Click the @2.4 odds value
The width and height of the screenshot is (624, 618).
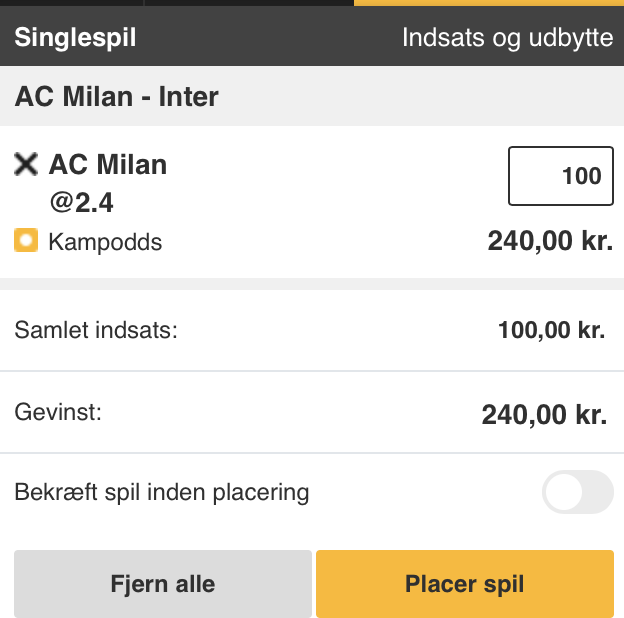tap(82, 203)
